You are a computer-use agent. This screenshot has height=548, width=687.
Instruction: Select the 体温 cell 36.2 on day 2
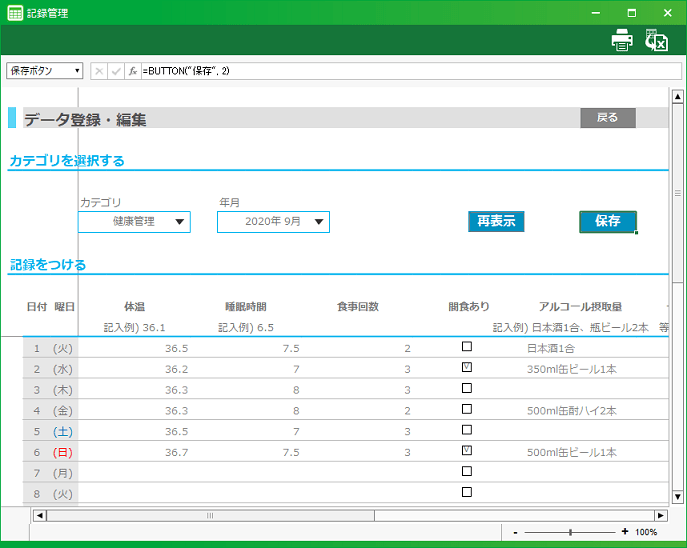point(134,369)
